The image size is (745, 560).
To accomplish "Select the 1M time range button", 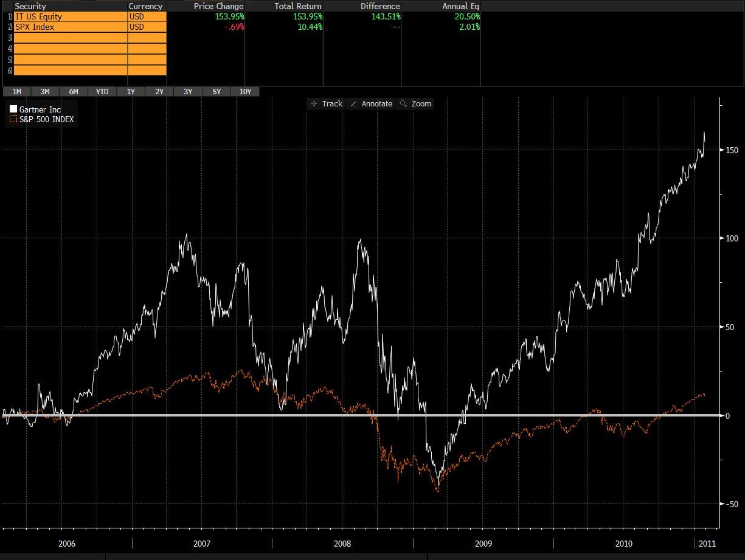I will (x=16, y=92).
